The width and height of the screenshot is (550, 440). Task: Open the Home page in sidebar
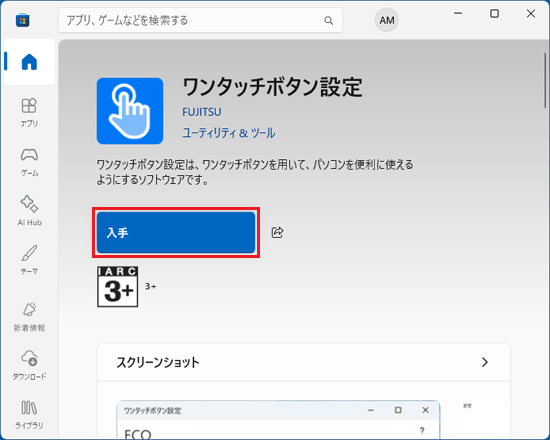point(29,62)
